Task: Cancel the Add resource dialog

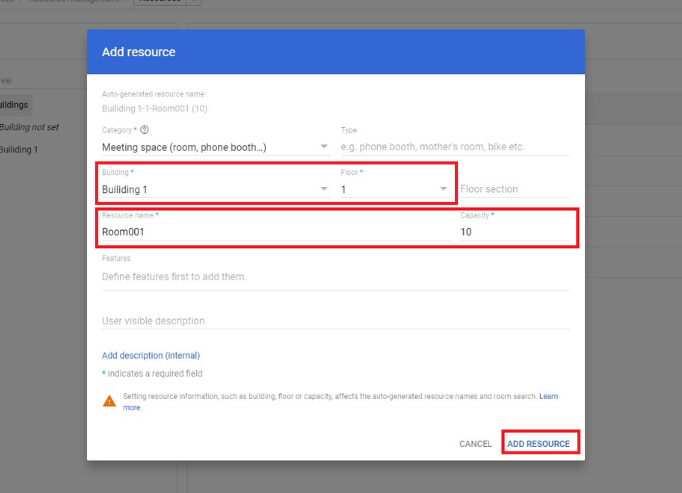Action: (475, 444)
